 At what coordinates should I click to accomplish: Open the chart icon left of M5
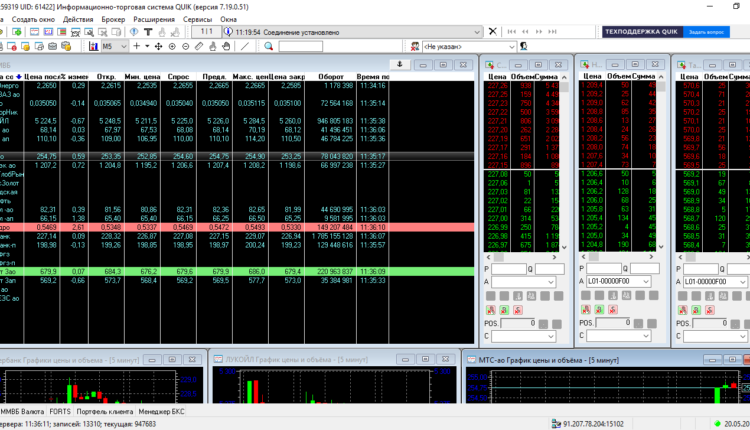(x=93, y=46)
